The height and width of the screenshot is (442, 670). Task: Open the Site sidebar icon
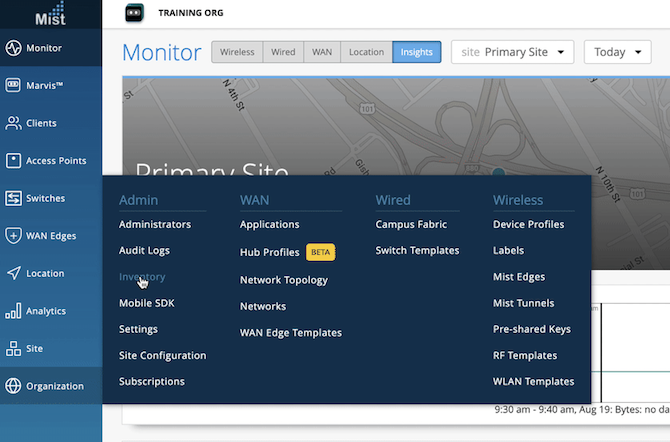pyautogui.click(x=13, y=348)
